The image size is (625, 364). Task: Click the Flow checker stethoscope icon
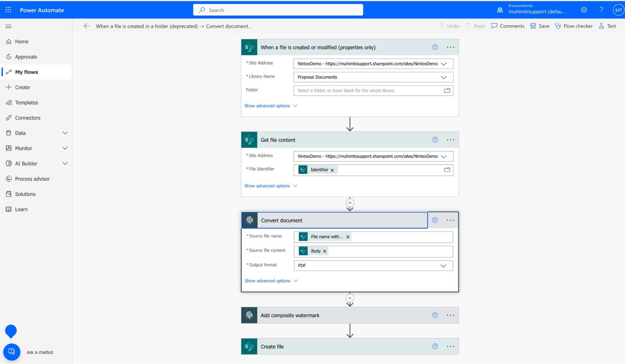pyautogui.click(x=558, y=26)
